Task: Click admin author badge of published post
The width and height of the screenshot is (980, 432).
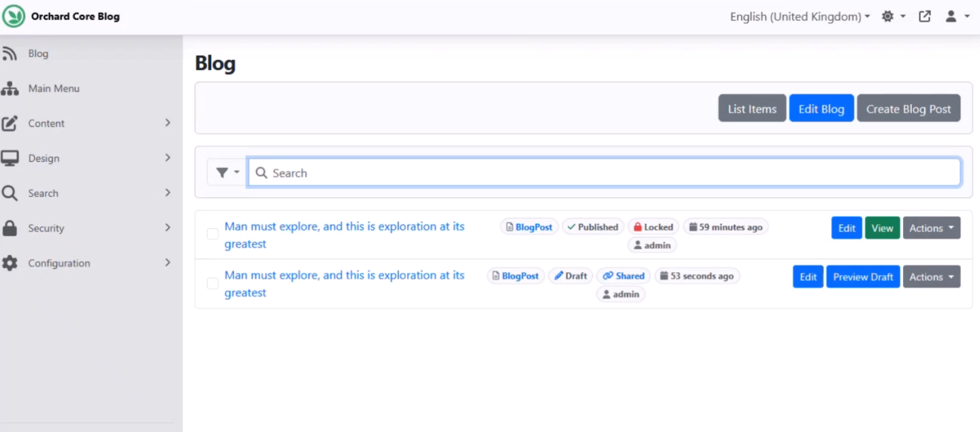Action: point(652,245)
